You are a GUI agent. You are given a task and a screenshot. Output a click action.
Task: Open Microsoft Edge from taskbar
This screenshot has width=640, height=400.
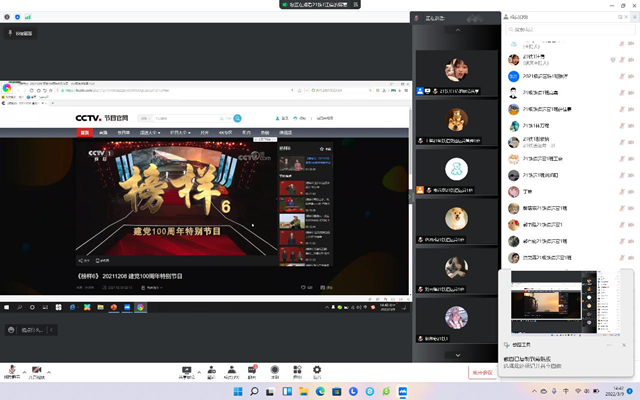click(x=320, y=392)
